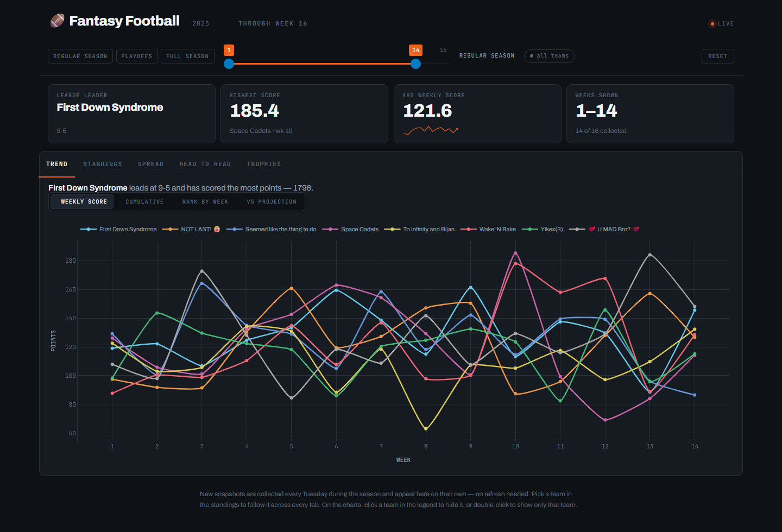782x532 pixels.
Task: Click the week 10 peak data point
Action: click(x=515, y=253)
